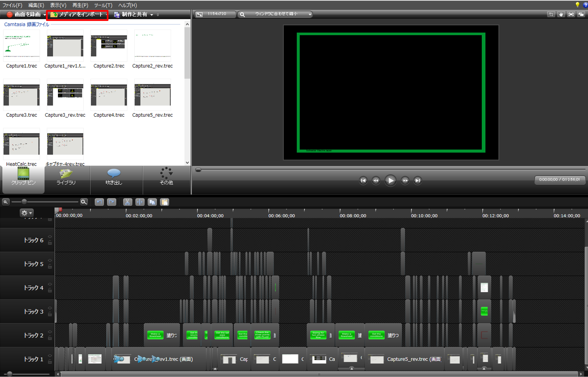The width and height of the screenshot is (588, 377).
Task: Open the timeline gear settings dropdown
Action: pos(27,213)
